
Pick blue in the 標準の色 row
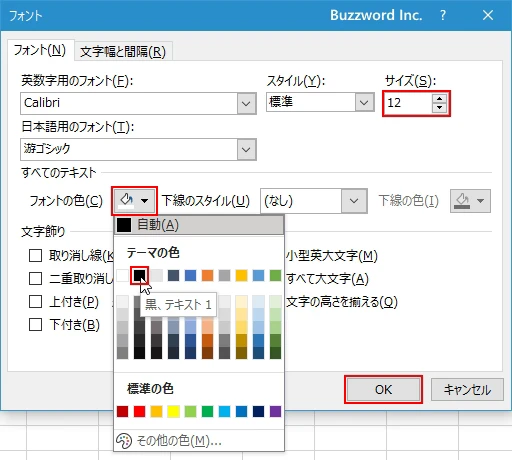point(241,411)
